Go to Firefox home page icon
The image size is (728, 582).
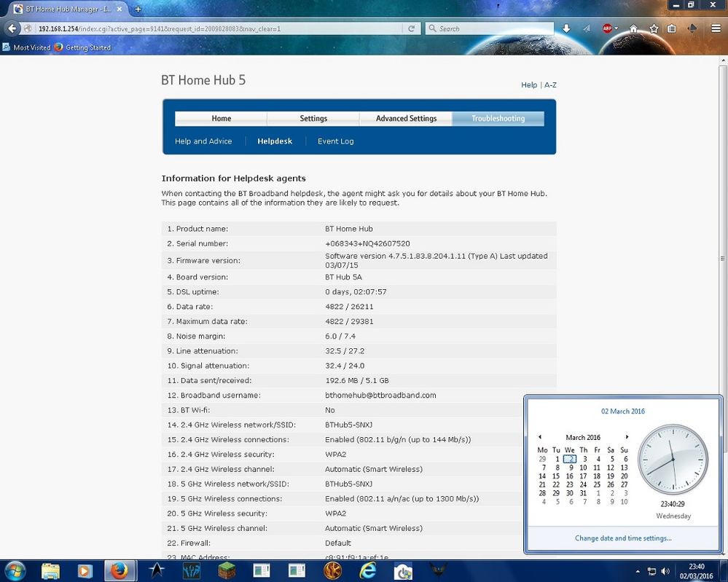pyautogui.click(x=633, y=28)
